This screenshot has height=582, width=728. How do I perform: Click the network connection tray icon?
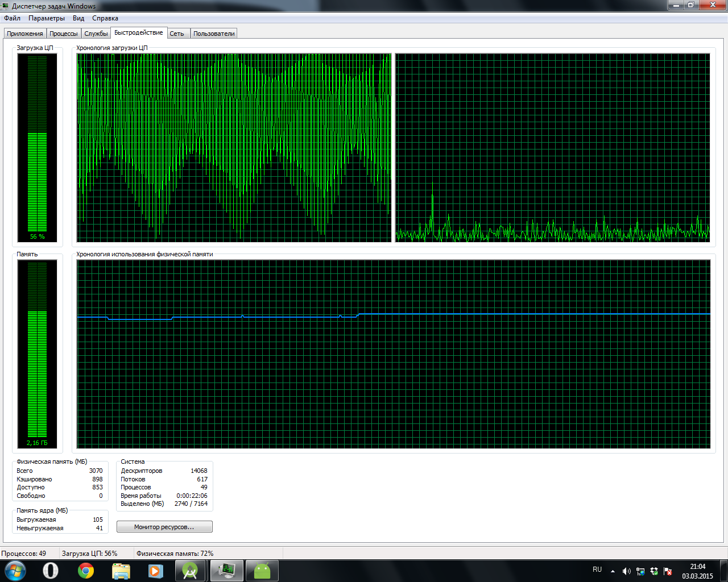click(640, 571)
